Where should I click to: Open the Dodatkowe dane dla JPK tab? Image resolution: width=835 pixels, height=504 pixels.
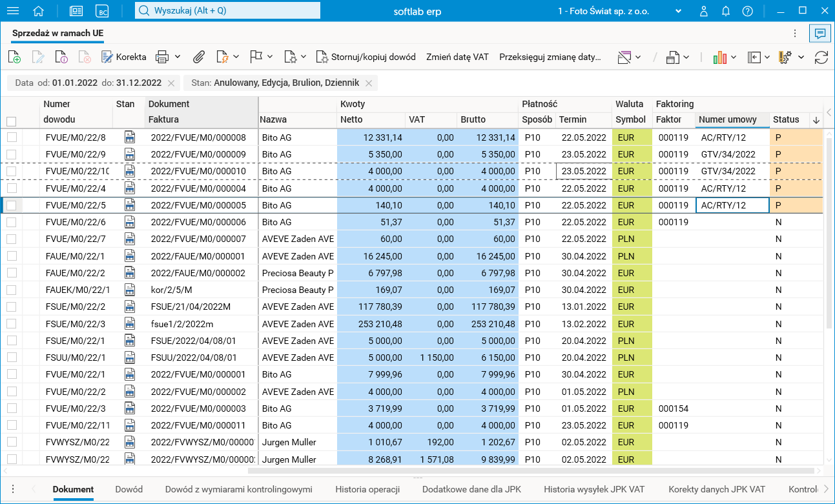tap(471, 489)
